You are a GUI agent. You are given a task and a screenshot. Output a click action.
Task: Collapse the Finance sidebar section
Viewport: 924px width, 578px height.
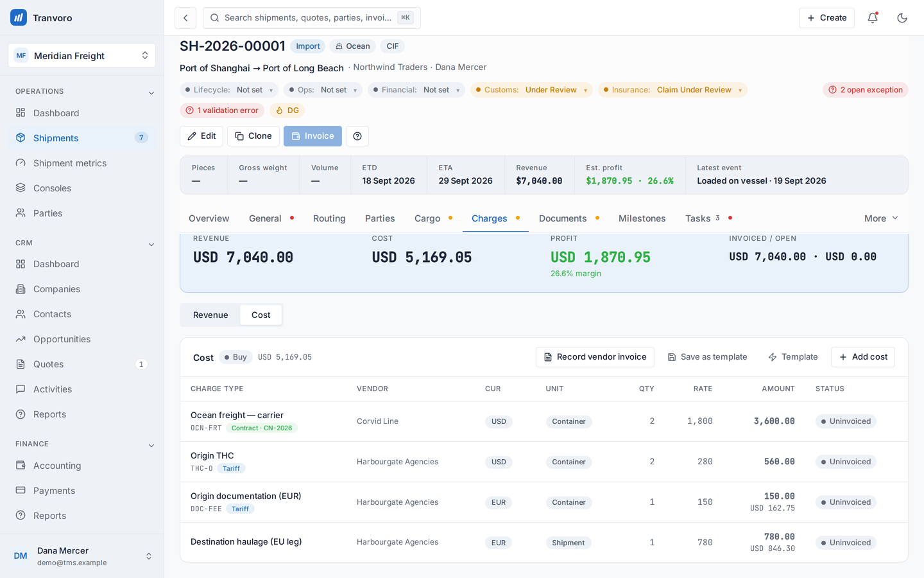[151, 445]
